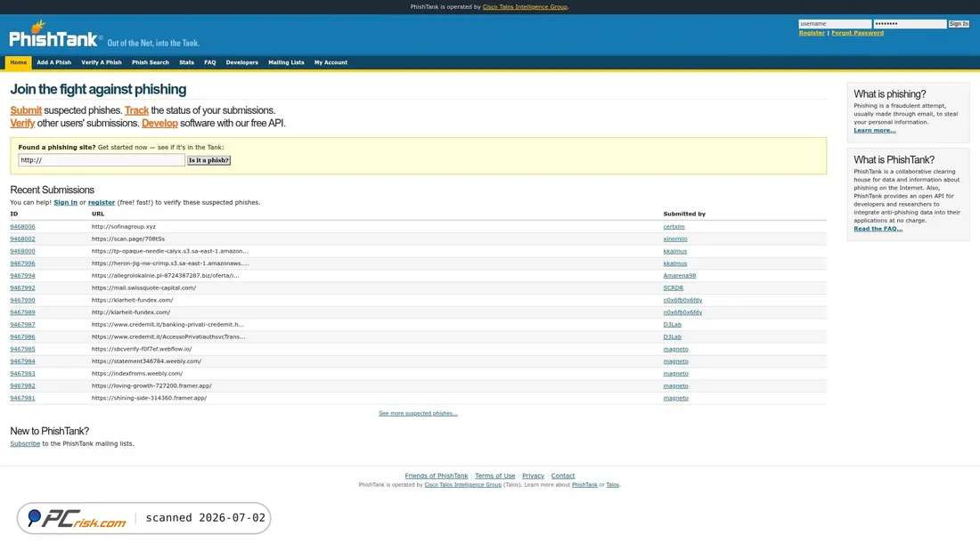Click Sign In link under Recent Submissions
Screen dimensions: 980x551
pos(66,202)
